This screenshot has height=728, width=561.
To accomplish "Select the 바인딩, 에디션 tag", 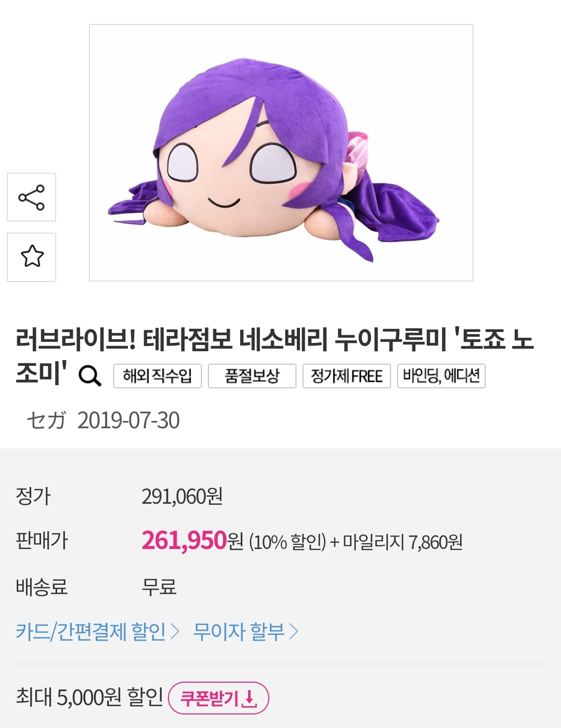I will 441,376.
